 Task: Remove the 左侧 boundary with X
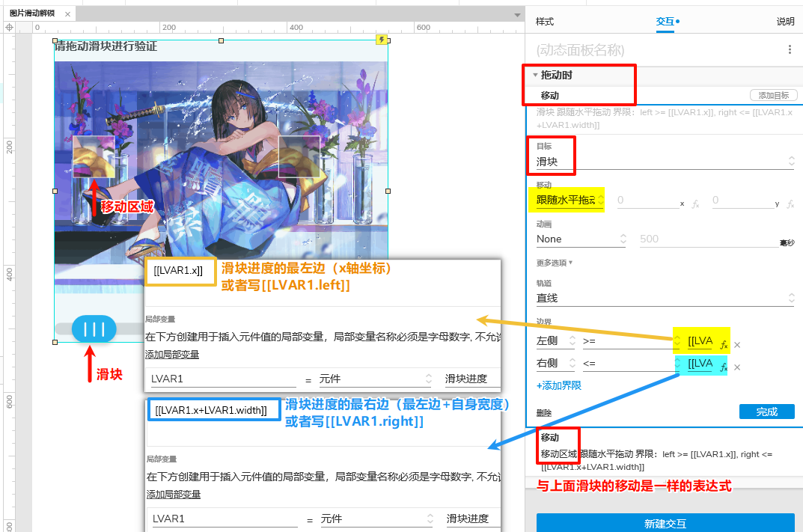tap(737, 345)
